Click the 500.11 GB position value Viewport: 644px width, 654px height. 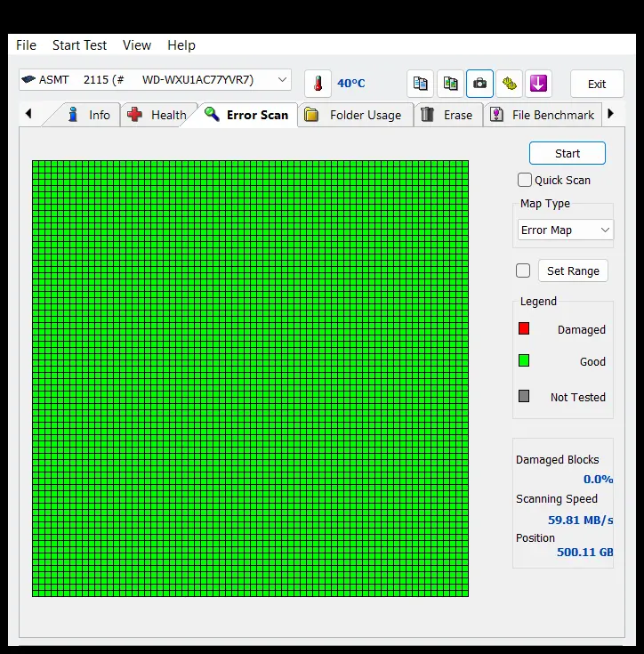coord(584,553)
